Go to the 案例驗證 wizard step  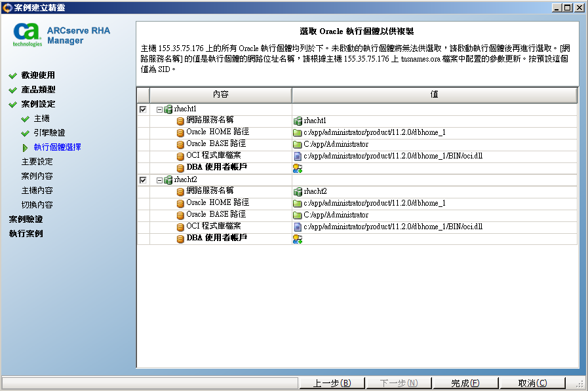tap(26, 219)
